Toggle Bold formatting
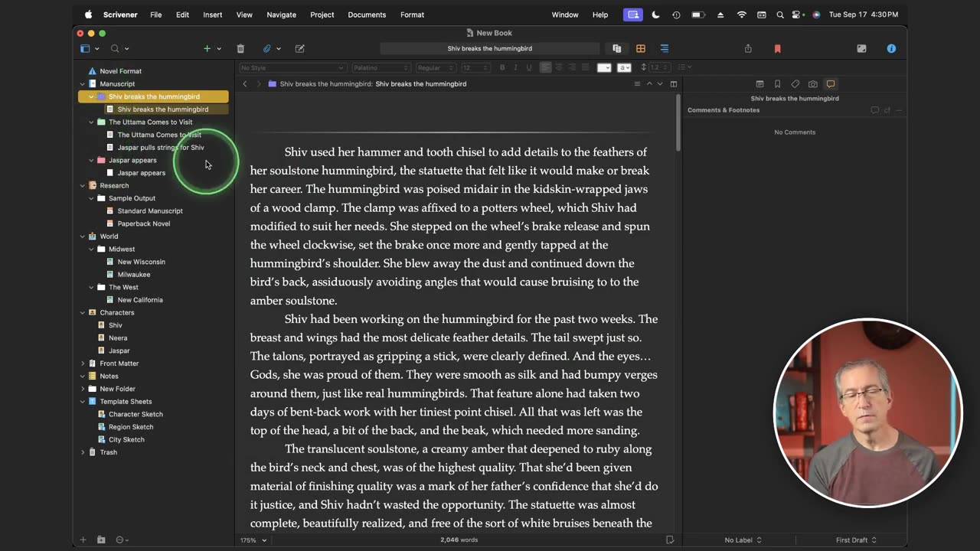 (x=502, y=67)
